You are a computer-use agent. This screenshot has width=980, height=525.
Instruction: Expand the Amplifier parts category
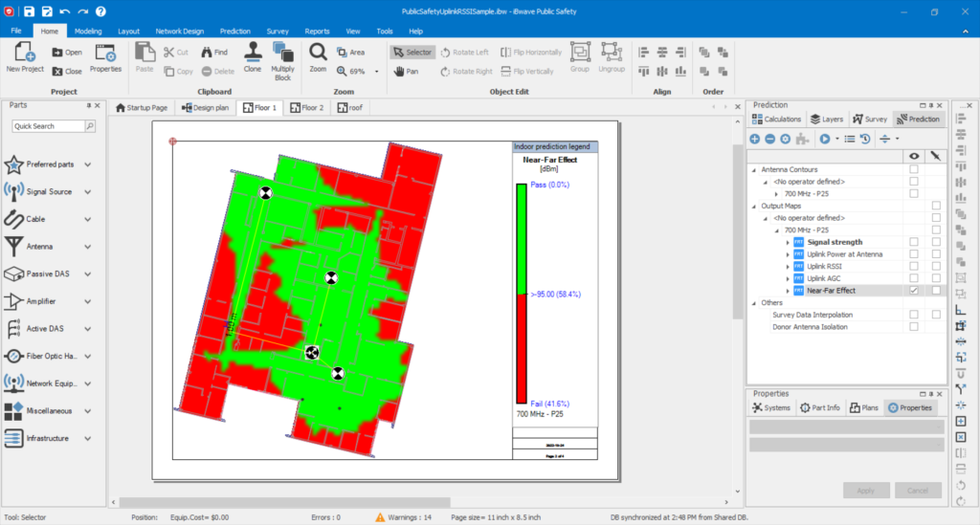(88, 301)
